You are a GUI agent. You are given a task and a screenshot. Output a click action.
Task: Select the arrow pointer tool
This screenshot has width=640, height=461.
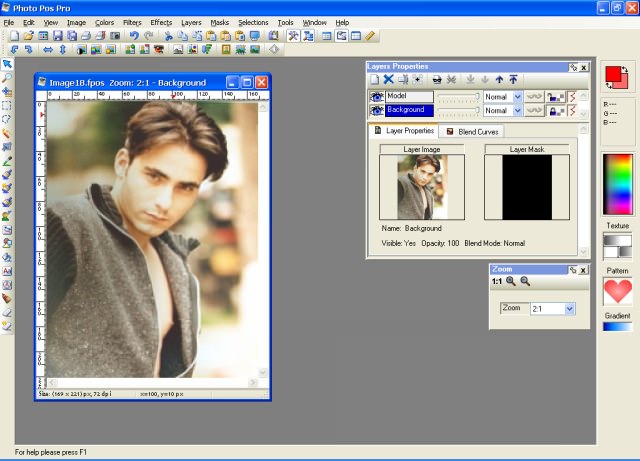pos(7,63)
